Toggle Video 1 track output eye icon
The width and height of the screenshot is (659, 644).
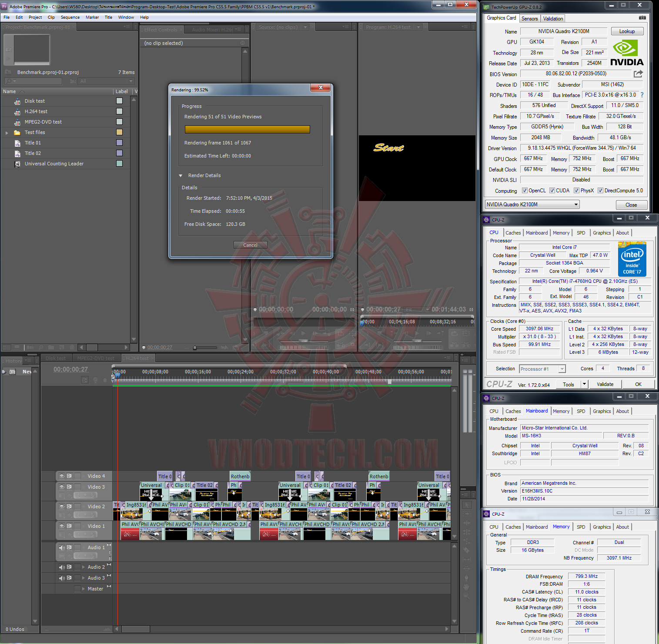(62, 526)
